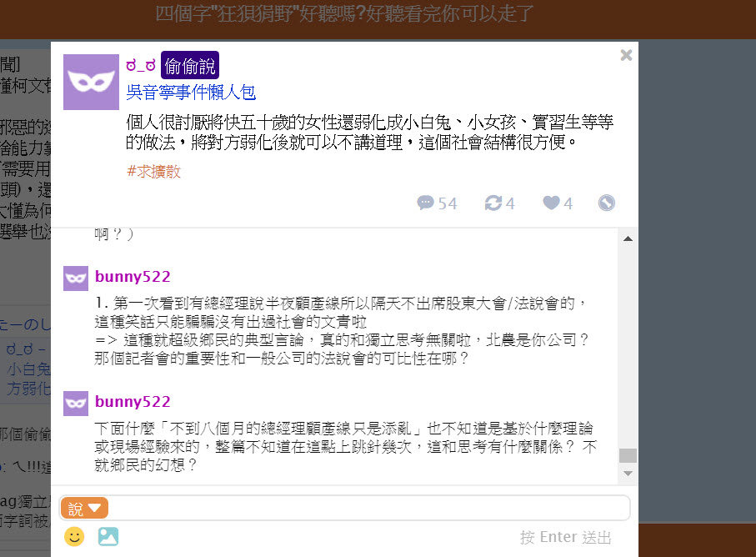Click the globe privacy icon on the post
Image resolution: width=756 pixels, height=557 pixels.
pyautogui.click(x=607, y=203)
